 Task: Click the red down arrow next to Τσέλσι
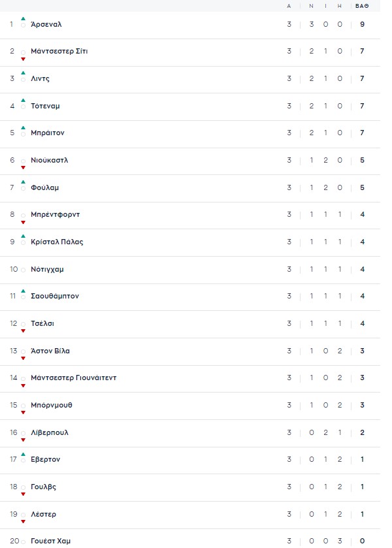click(23, 330)
